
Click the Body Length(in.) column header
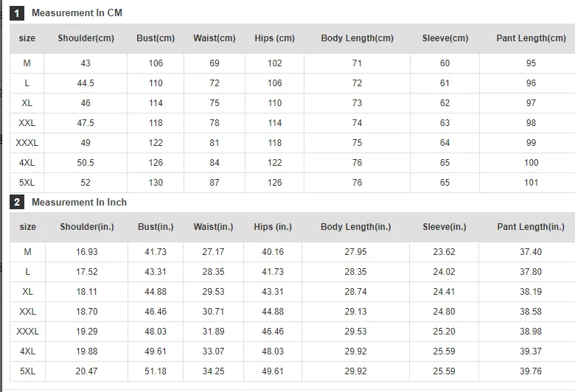pos(356,227)
